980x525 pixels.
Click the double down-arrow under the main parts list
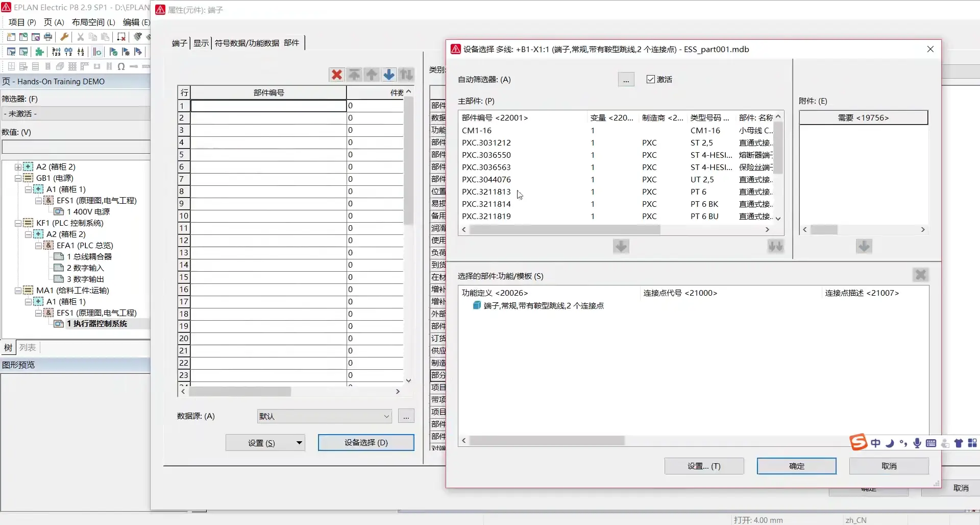pos(776,247)
